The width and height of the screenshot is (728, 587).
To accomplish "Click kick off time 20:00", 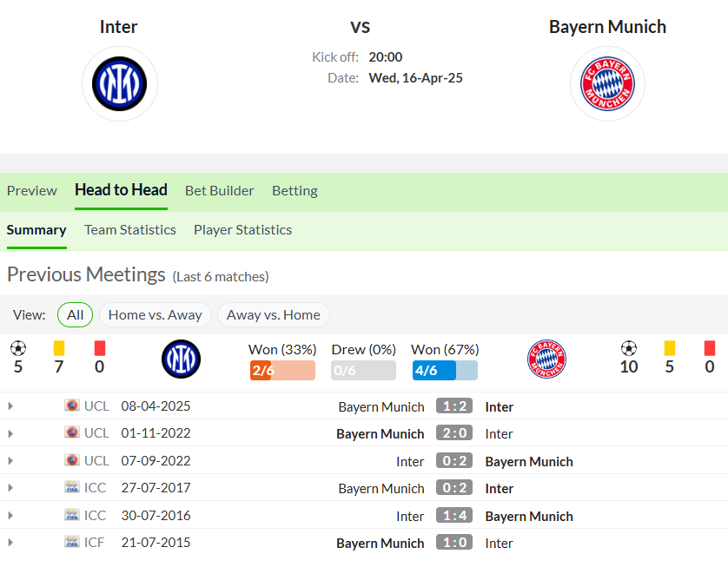I will pyautogui.click(x=386, y=57).
